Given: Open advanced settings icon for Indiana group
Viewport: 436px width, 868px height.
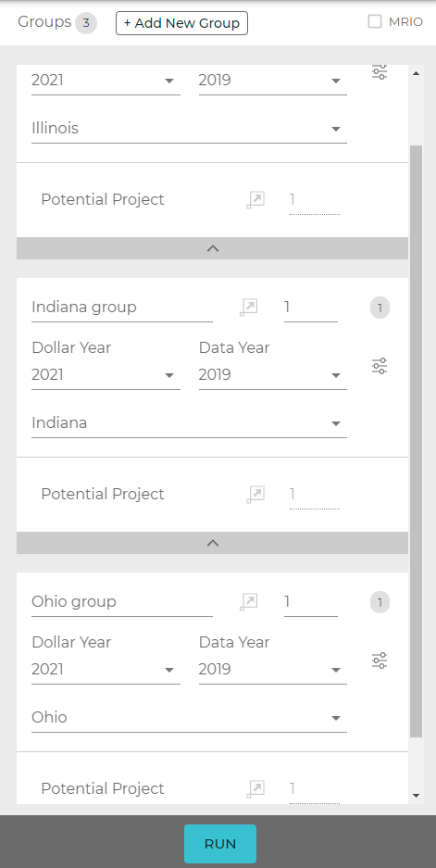Looking at the screenshot, I should [x=379, y=366].
